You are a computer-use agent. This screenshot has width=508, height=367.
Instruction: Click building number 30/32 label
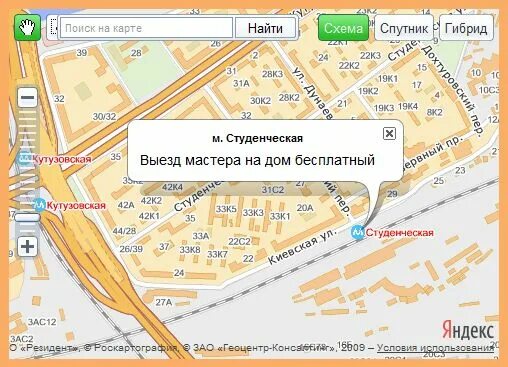coord(104,116)
